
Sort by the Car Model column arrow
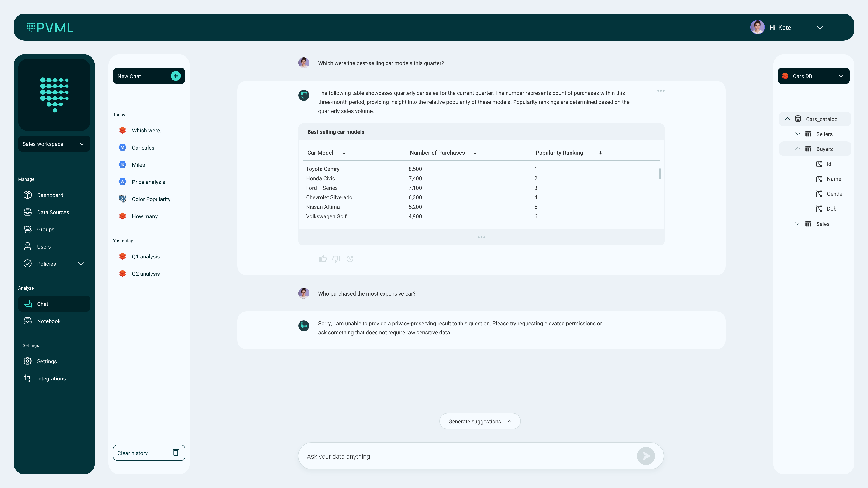click(344, 152)
